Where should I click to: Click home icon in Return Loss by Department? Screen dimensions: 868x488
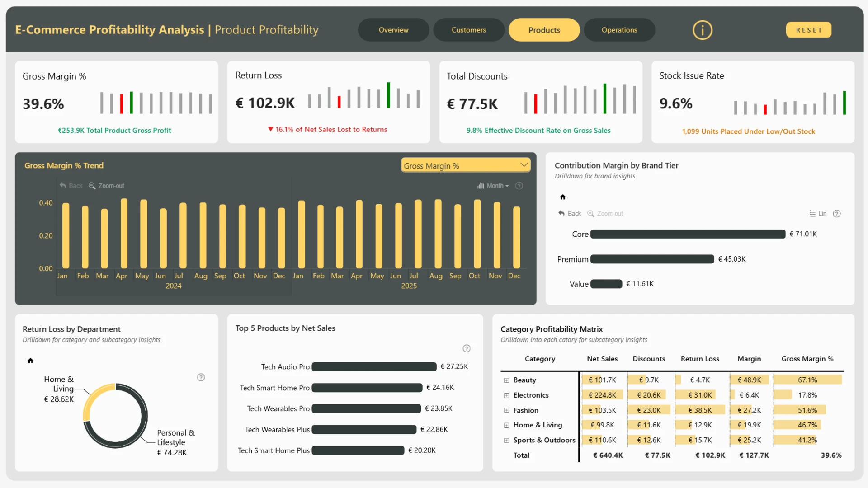30,361
